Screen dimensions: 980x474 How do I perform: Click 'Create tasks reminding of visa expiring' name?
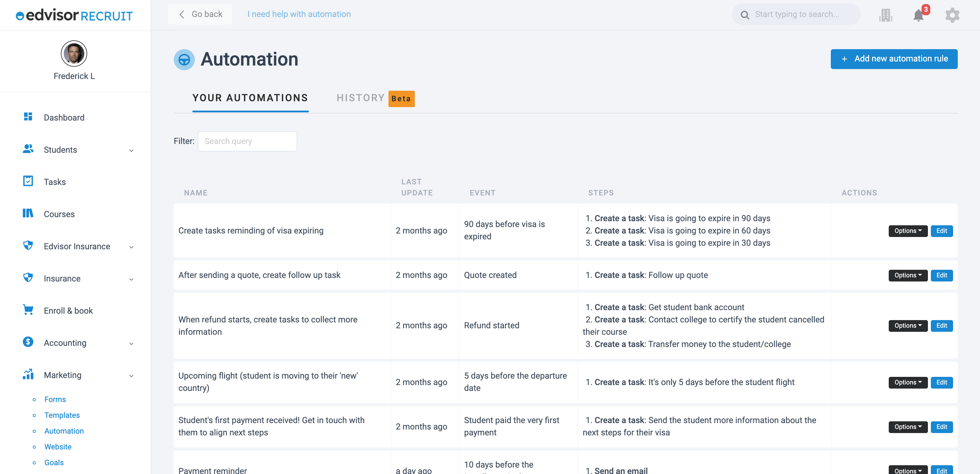pos(251,231)
